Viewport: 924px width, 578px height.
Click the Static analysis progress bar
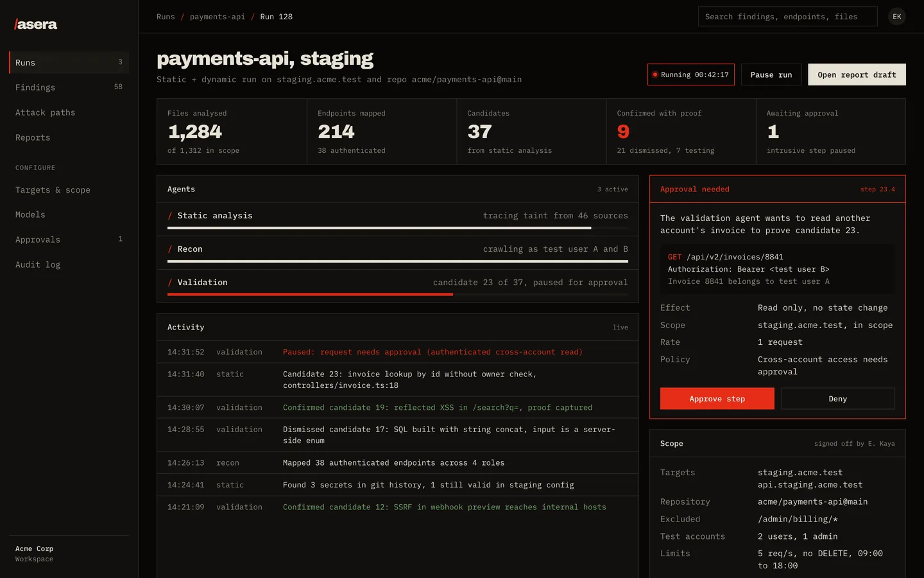(398, 228)
